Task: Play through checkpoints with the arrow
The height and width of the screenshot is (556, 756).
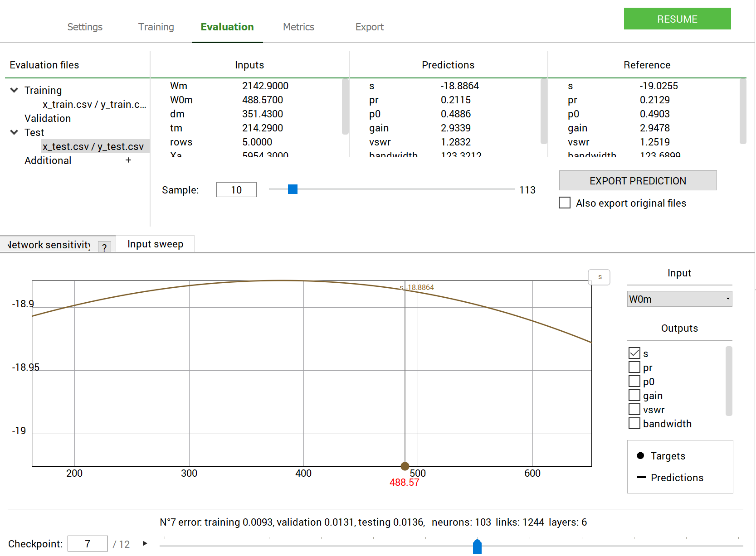Action: pyautogui.click(x=145, y=543)
